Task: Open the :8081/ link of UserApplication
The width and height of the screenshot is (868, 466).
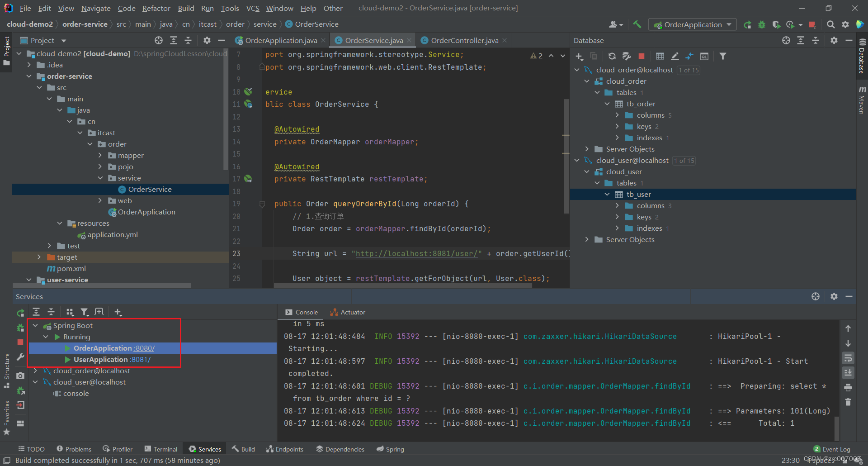Action: click(140, 359)
